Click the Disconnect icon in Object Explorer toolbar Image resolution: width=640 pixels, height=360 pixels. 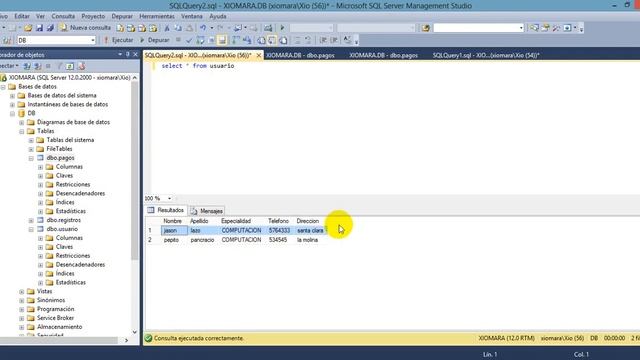click(38, 66)
